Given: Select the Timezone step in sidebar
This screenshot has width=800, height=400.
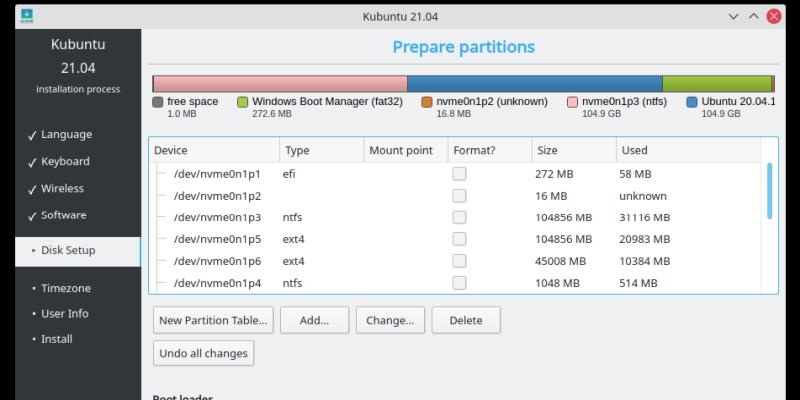Looking at the screenshot, I should 66,288.
